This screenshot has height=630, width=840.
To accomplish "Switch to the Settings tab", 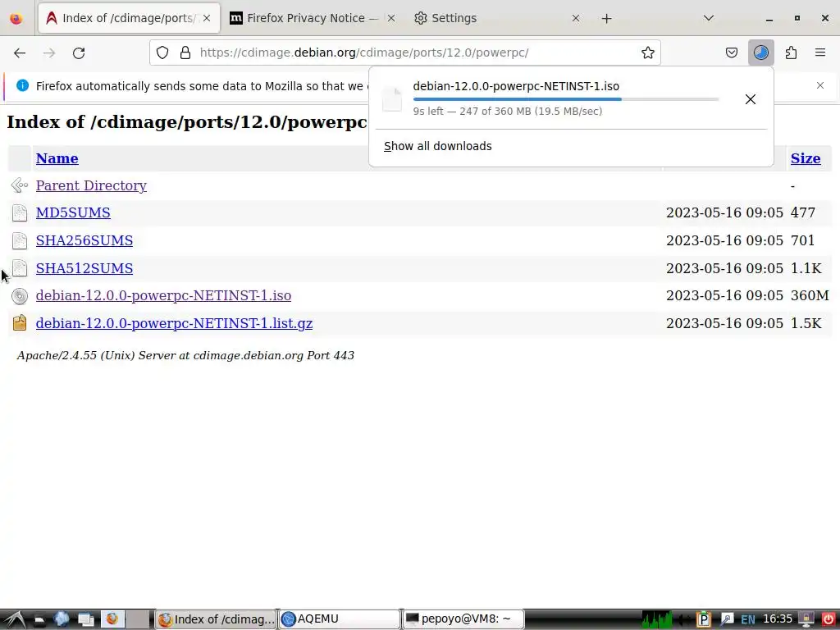I will pos(495,18).
